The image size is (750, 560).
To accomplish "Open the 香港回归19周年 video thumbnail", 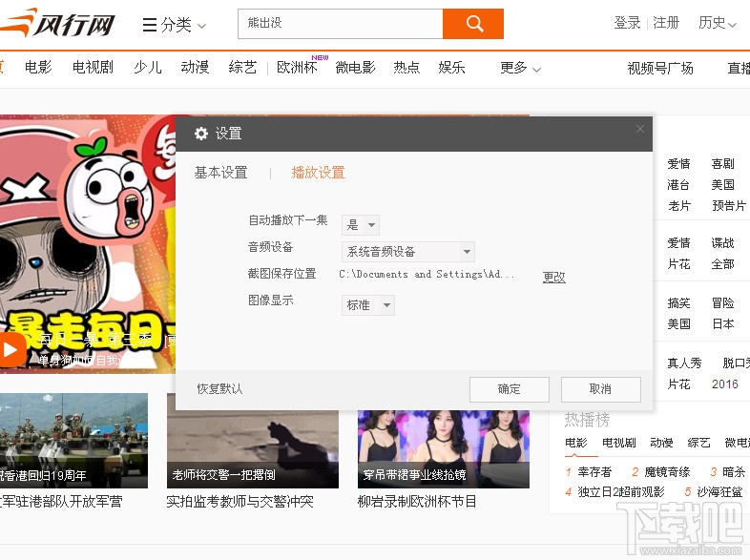I will point(73,441).
